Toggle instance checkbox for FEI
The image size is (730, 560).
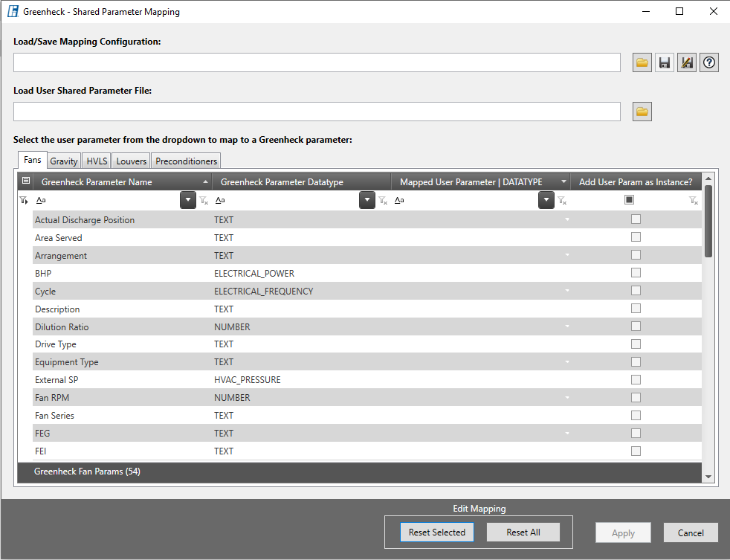point(636,451)
